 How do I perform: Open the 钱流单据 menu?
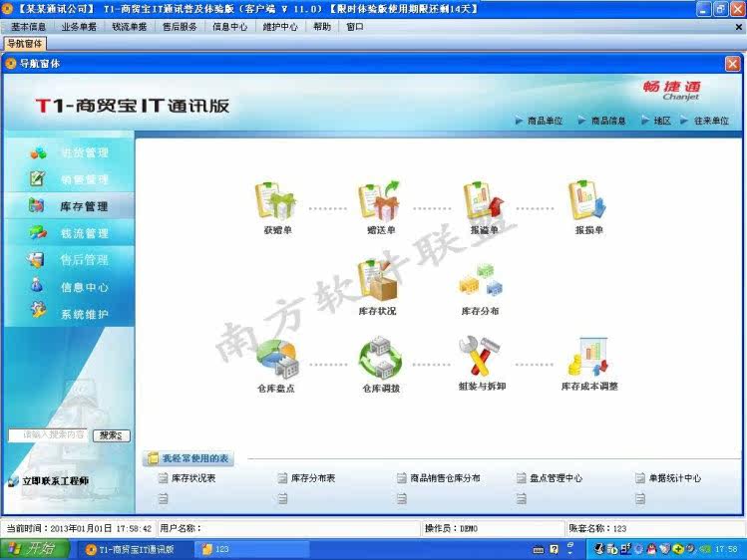coord(129,27)
